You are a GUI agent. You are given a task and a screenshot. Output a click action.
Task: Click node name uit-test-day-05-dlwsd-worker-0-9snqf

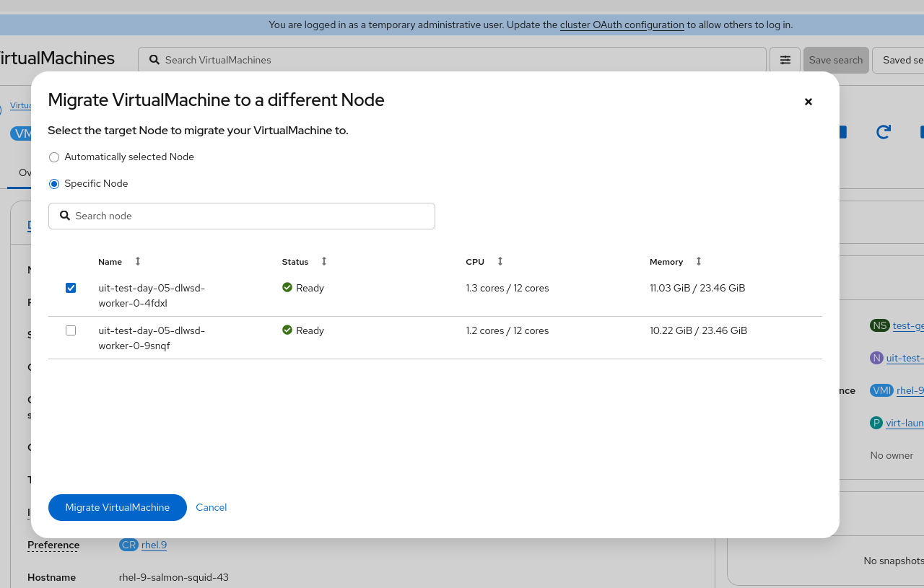(x=152, y=338)
